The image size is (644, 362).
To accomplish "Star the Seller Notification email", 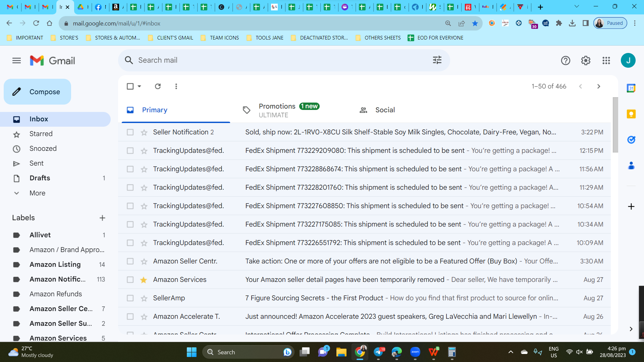I will click(144, 132).
